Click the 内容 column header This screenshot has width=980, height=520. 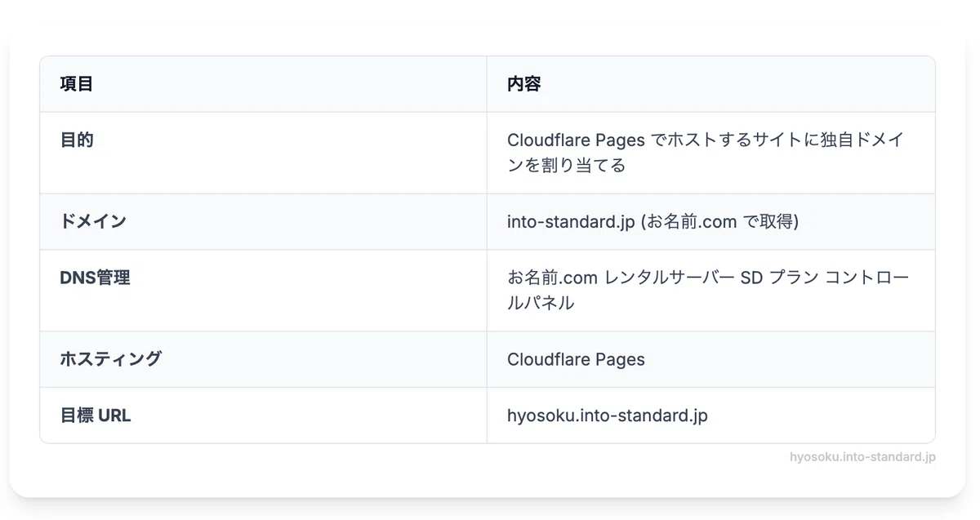pyautogui.click(x=710, y=84)
